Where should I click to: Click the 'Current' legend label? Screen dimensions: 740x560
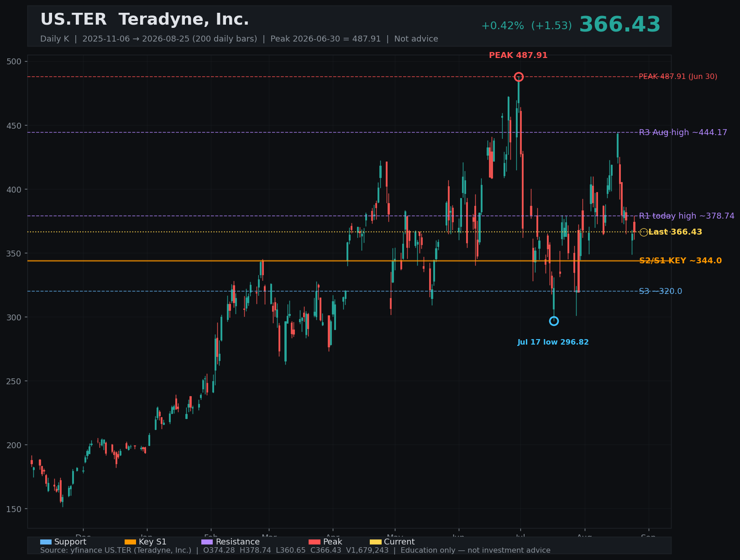point(399,542)
